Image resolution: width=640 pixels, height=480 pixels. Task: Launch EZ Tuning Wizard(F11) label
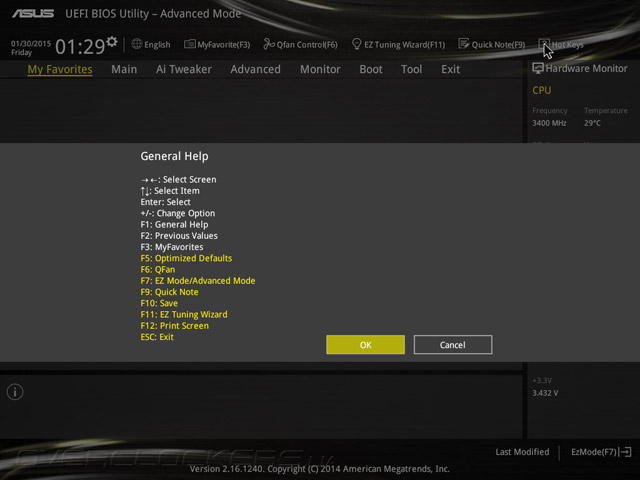pos(404,44)
